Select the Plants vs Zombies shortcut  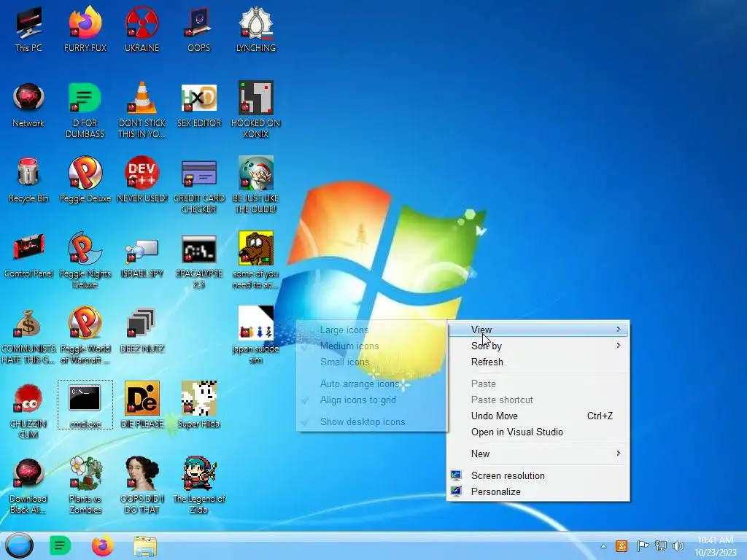[x=85, y=485]
